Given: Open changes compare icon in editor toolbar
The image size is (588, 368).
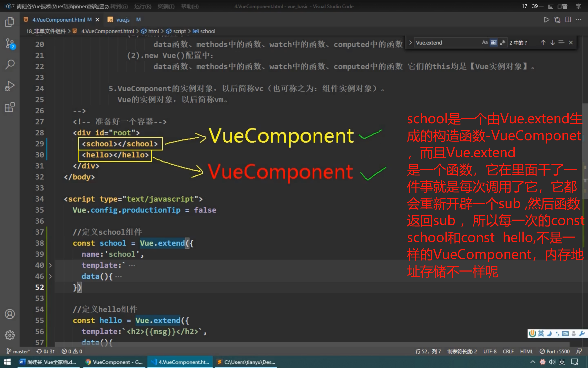Looking at the screenshot, I should click(x=557, y=20).
